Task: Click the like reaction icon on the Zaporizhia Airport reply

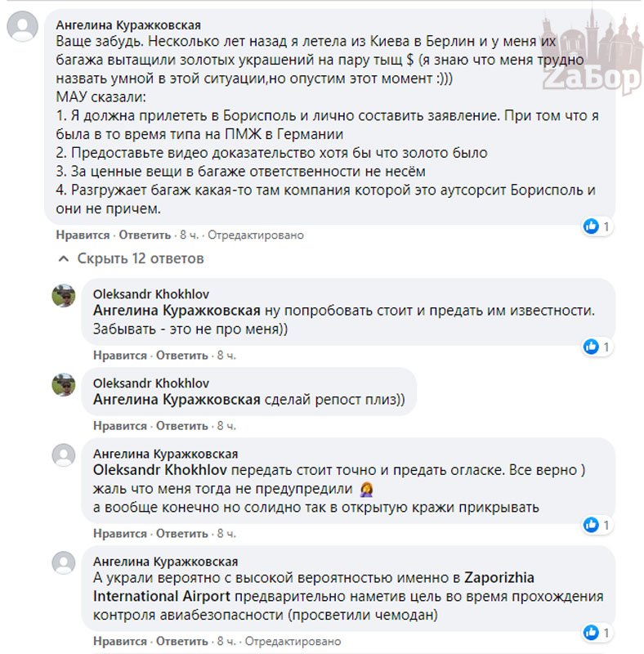Action: (591, 632)
